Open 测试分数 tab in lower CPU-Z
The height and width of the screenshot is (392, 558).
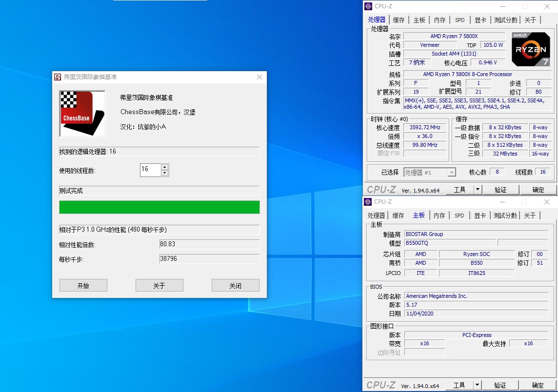coord(505,216)
